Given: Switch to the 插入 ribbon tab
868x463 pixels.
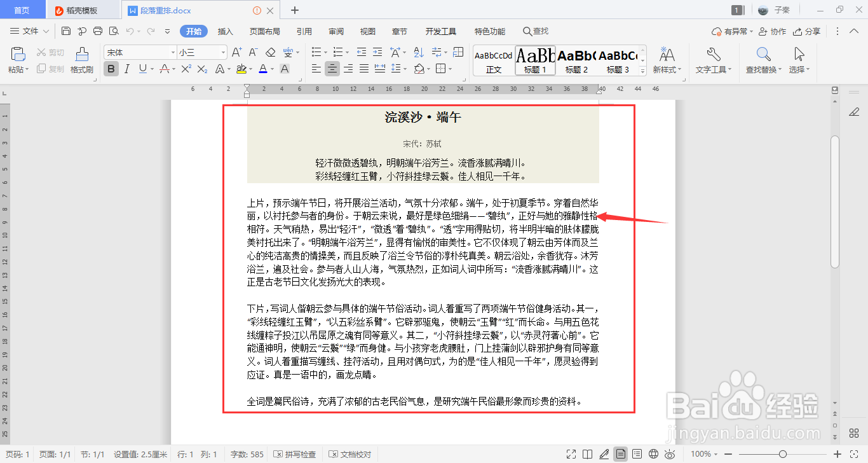Looking at the screenshot, I should 225,31.
